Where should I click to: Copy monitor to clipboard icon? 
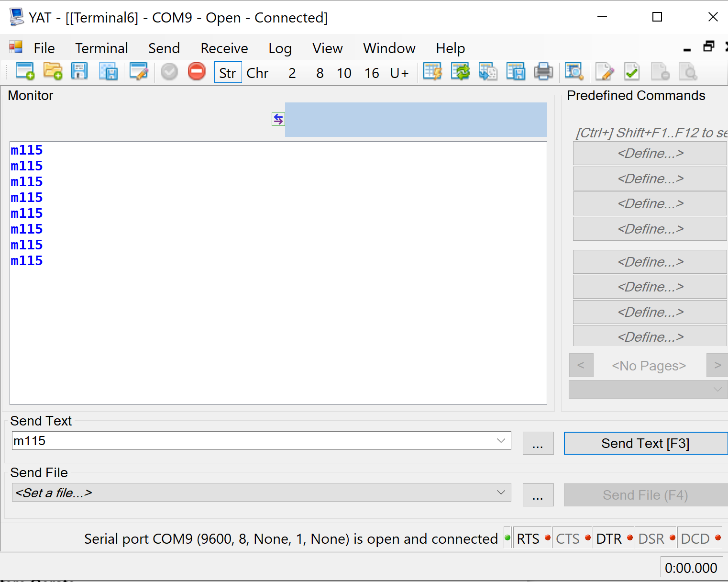click(488, 72)
